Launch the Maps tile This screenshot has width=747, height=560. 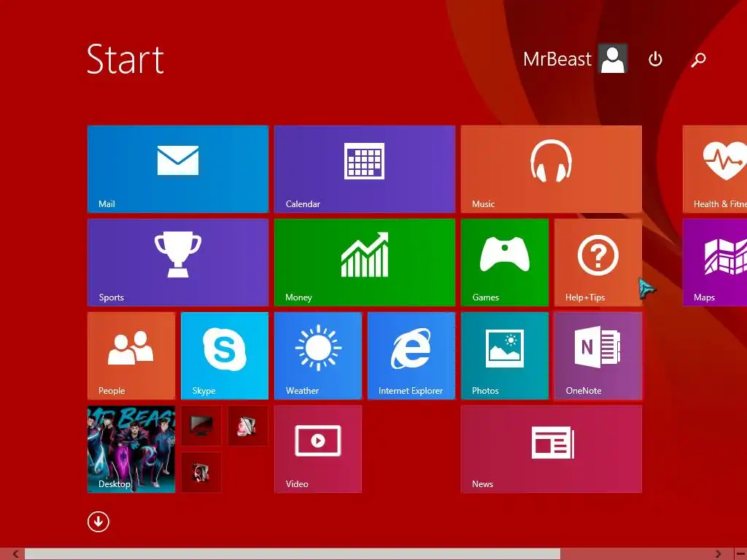[715, 262]
